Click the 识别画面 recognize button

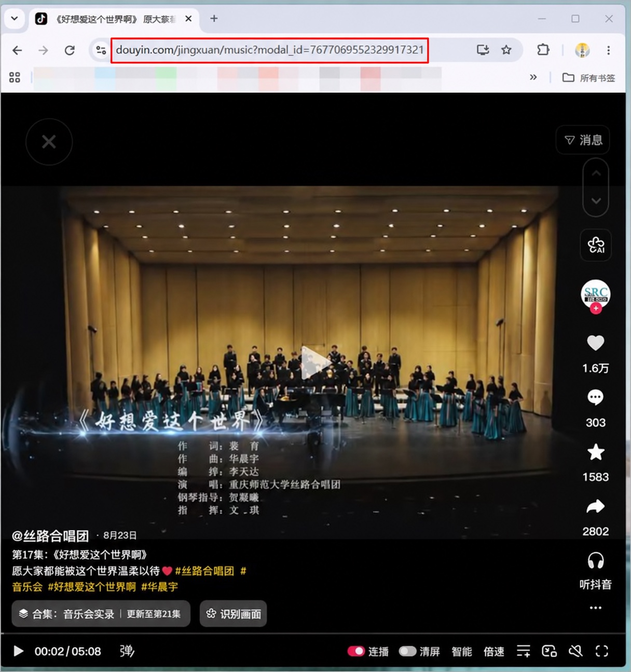coord(233,614)
